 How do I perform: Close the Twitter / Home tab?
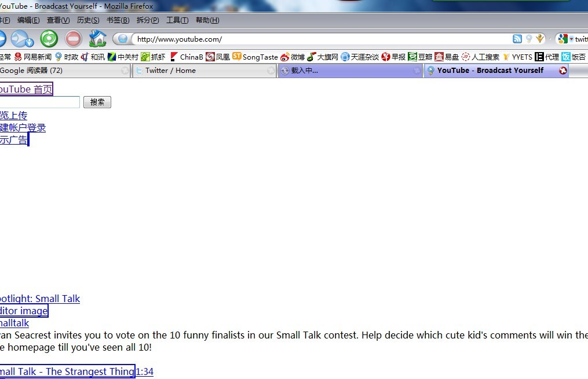(271, 71)
